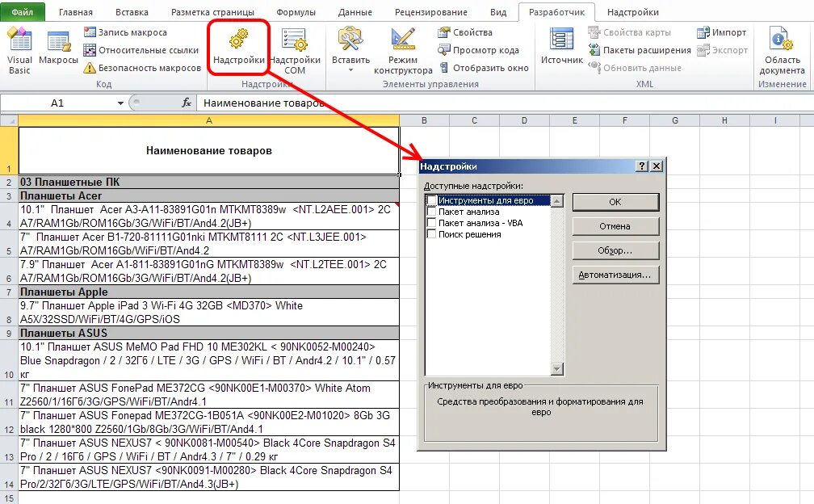814x504 pixels.
Task: Open the XML Источник pane
Action: click(x=562, y=47)
